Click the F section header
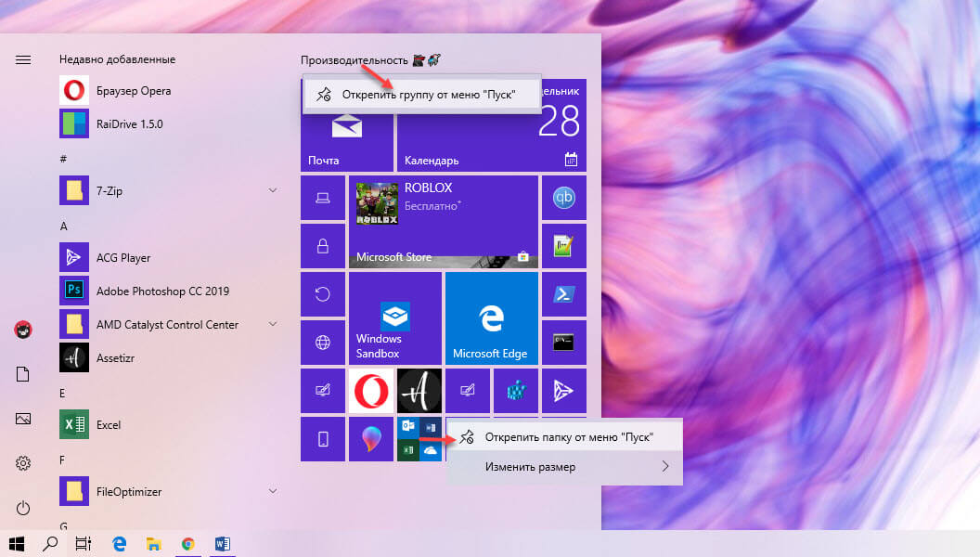This screenshot has height=557, width=980. pos(62,460)
